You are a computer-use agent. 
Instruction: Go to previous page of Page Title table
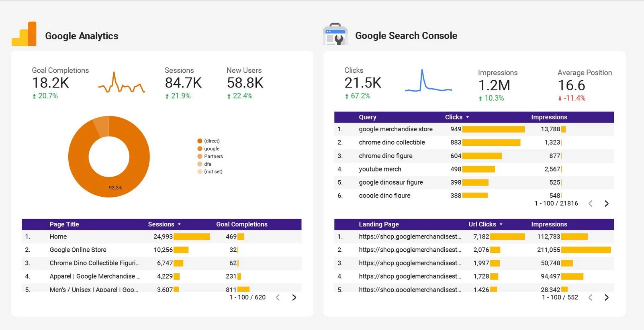(x=278, y=297)
